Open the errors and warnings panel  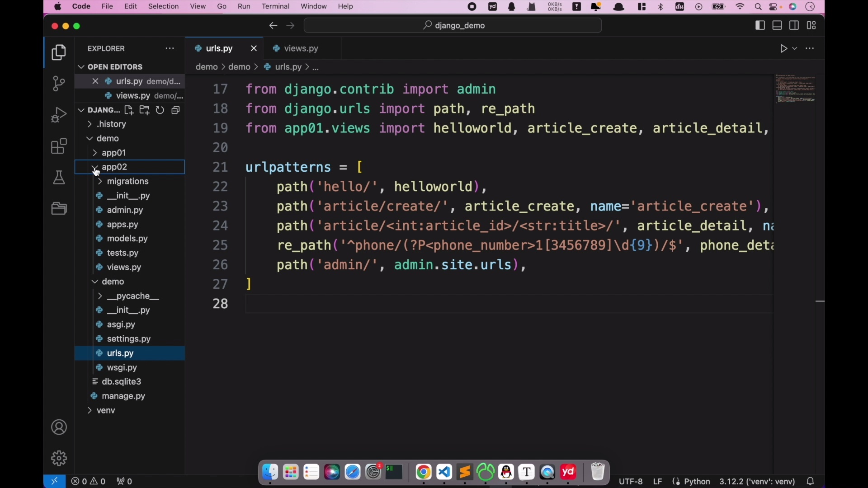coord(89,481)
